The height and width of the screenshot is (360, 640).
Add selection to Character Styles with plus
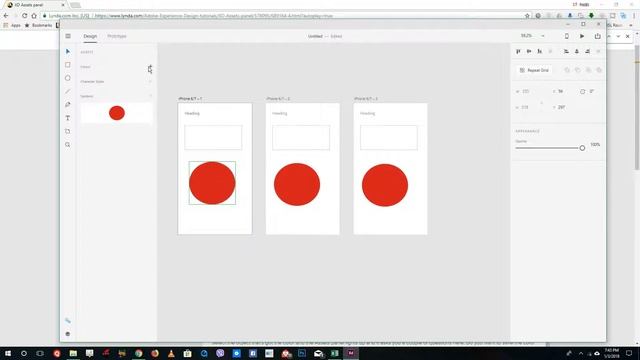click(x=150, y=82)
